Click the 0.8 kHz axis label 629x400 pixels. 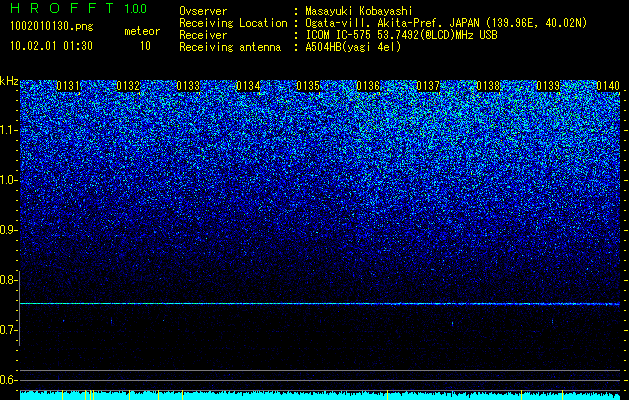7,280
